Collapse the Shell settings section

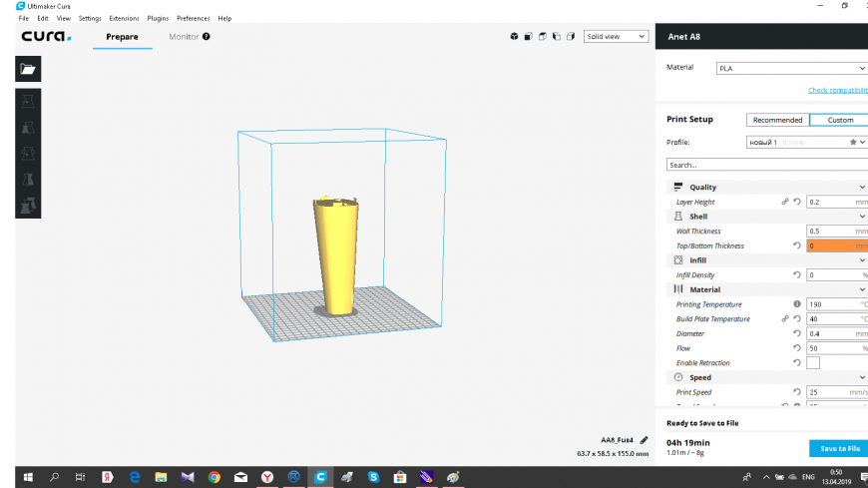pos(767,217)
